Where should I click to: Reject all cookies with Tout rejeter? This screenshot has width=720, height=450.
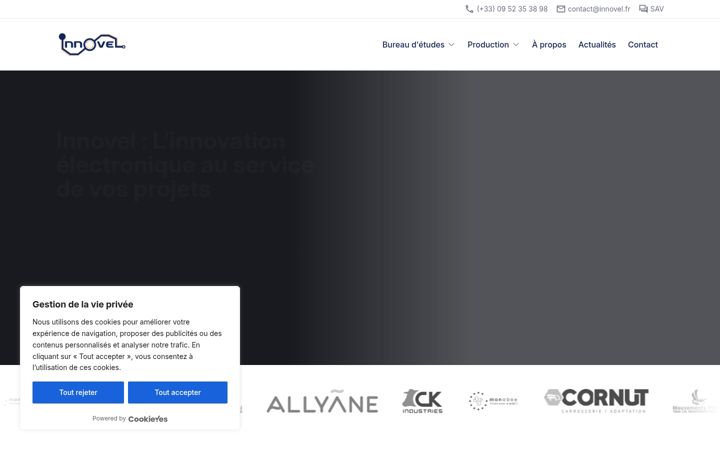coord(78,392)
